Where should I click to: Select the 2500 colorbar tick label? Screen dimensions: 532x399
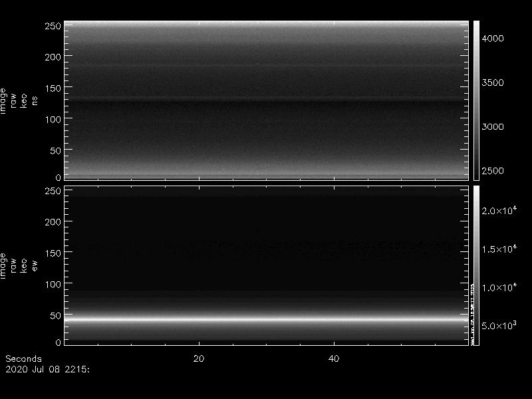click(x=493, y=171)
